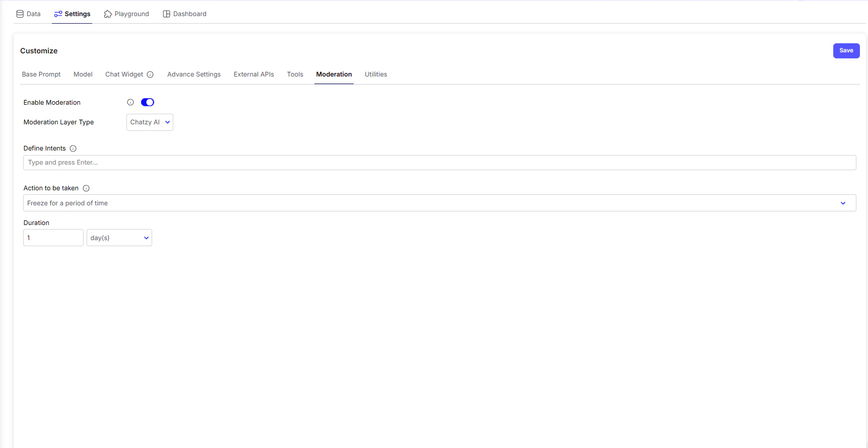Viewport: 868px width, 448px height.
Task: Go to the Tools tab
Action: 295,74
